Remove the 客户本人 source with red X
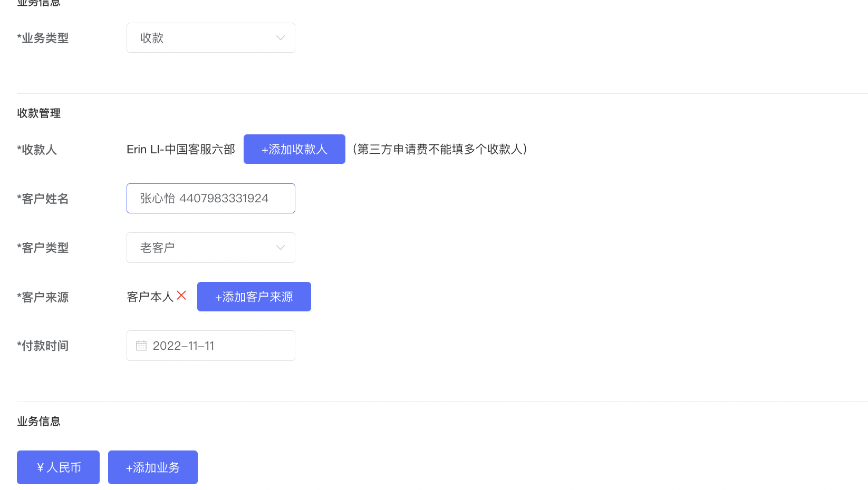868x490 pixels. pos(181,296)
